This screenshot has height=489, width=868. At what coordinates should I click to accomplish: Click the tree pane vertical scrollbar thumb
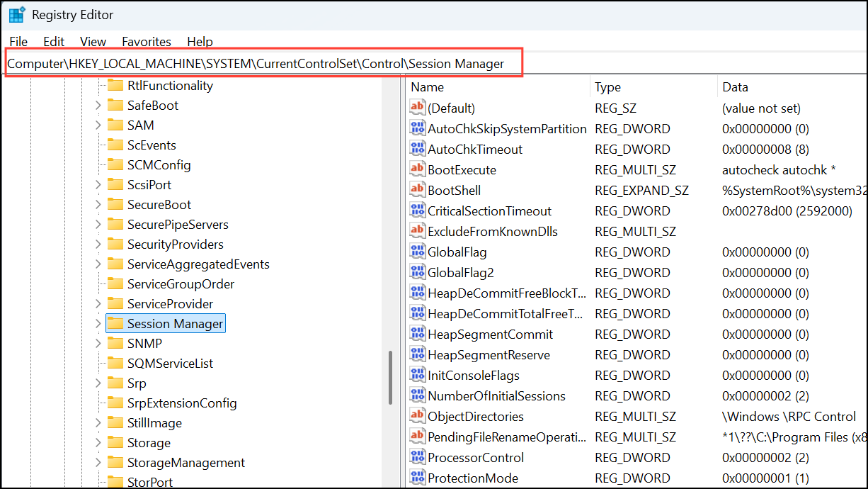click(390, 378)
